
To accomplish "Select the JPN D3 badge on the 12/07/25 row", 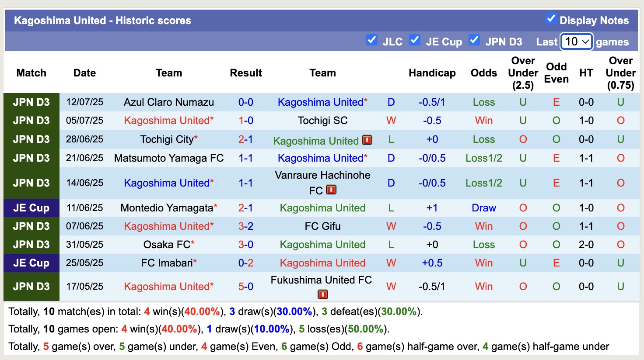I will click(x=31, y=102).
